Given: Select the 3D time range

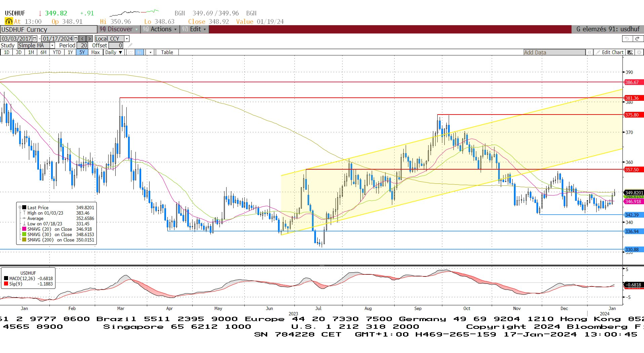Looking at the screenshot, I should pos(19,52).
